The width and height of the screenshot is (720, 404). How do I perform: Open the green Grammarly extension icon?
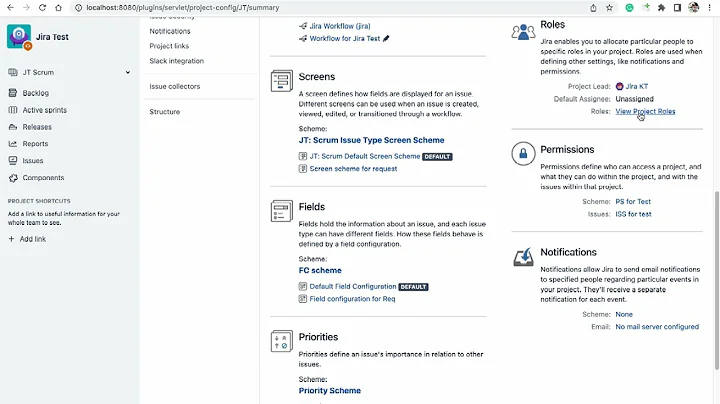coord(630,8)
